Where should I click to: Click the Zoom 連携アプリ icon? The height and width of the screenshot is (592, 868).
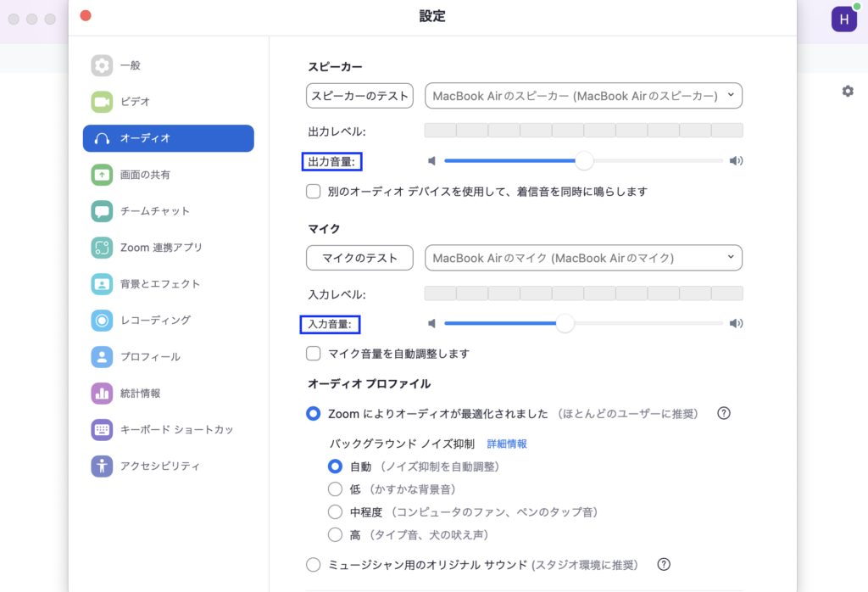click(102, 248)
